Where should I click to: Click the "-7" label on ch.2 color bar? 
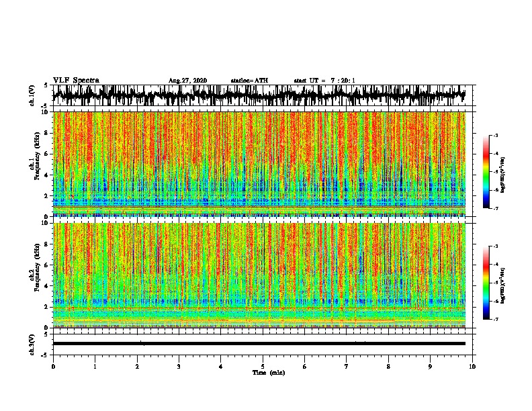(x=495, y=319)
